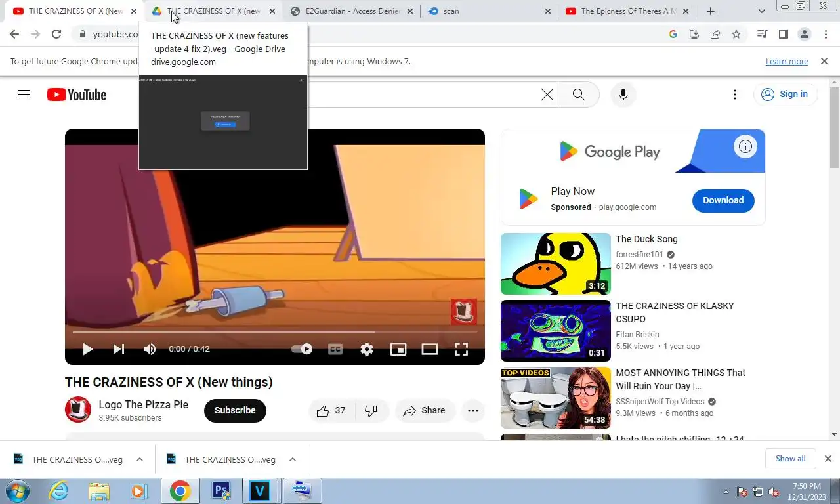This screenshot has width=840, height=504.
Task: Click the video progress bar
Action: [275, 333]
